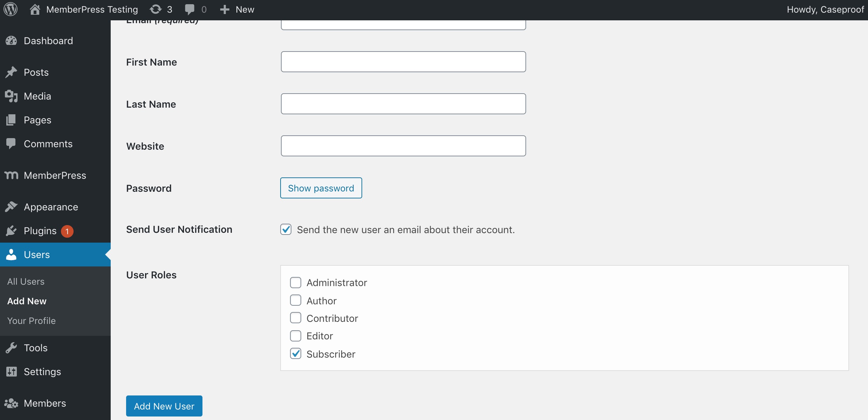Select All Users menu item
The height and width of the screenshot is (420, 868).
tap(26, 281)
